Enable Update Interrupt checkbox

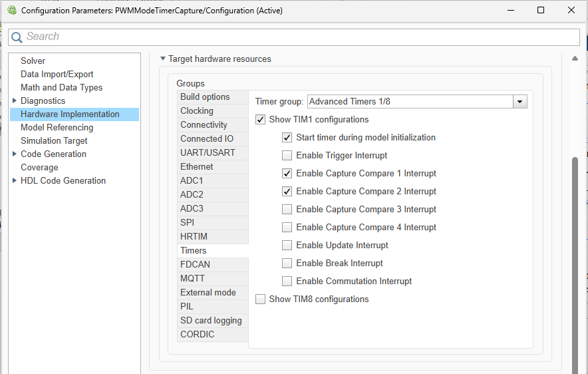287,246
